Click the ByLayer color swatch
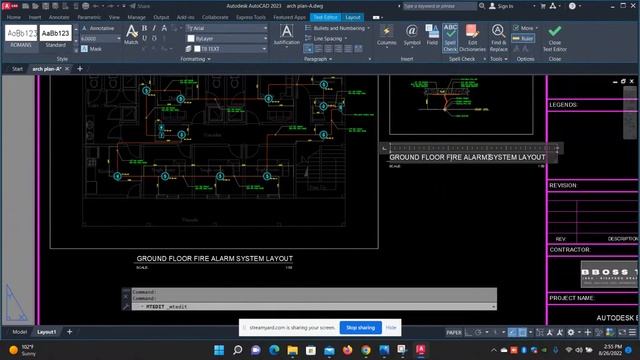Screen dimensions: 640x360 point(191,38)
